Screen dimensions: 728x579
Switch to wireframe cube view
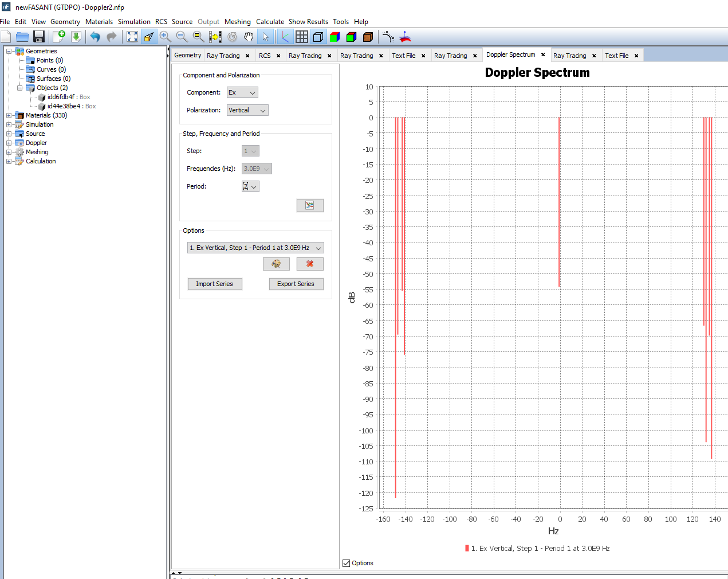pos(318,37)
